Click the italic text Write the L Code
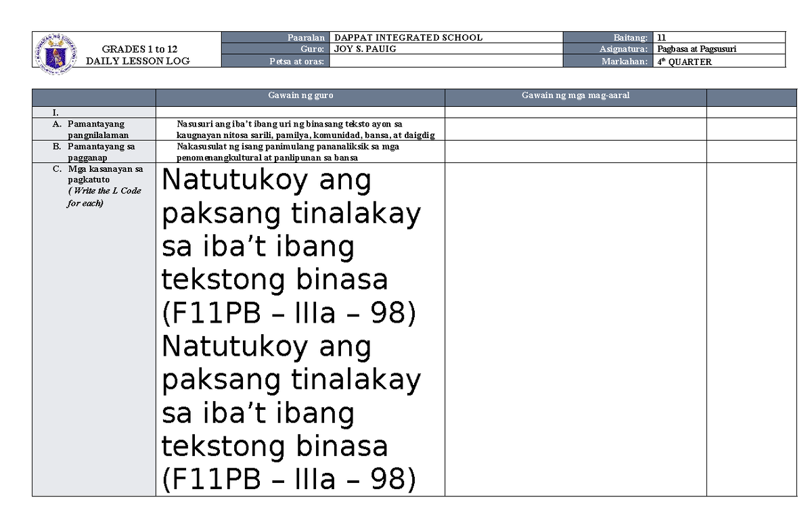 coord(105,191)
